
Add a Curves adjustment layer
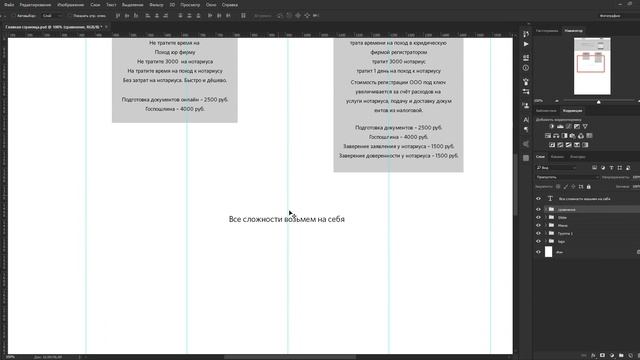[x=569, y=127]
